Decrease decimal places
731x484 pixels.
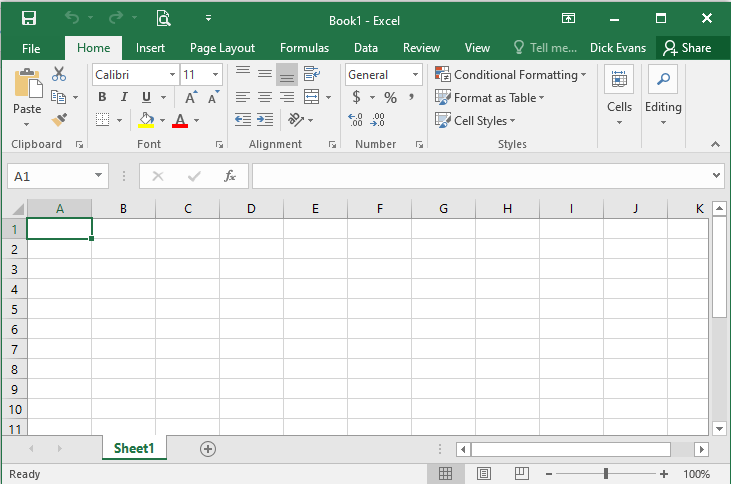(x=377, y=120)
